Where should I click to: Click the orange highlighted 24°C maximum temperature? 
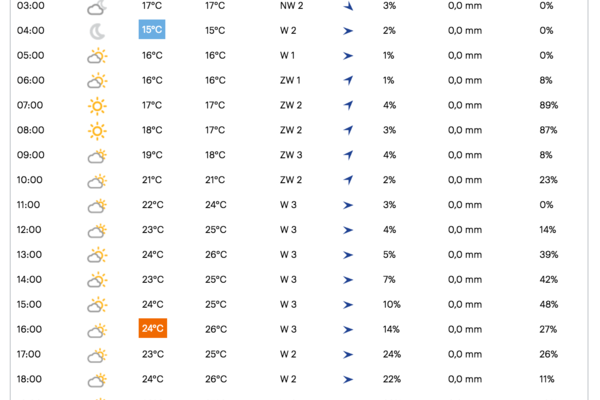click(153, 328)
